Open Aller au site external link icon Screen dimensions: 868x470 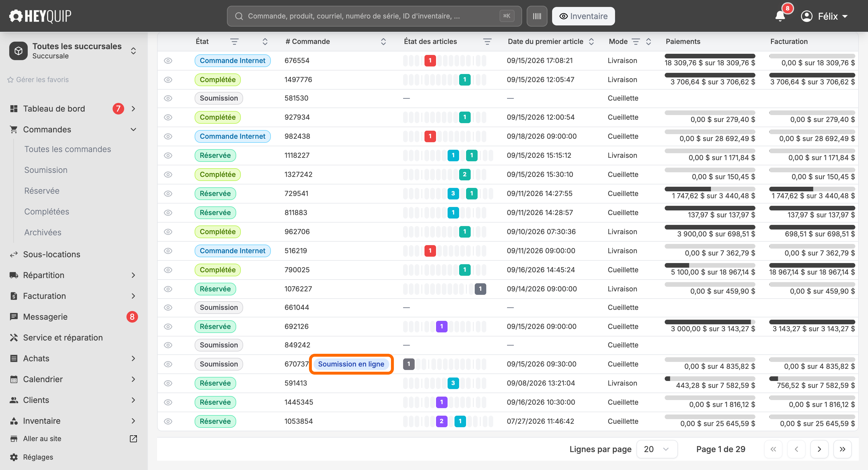pyautogui.click(x=133, y=438)
